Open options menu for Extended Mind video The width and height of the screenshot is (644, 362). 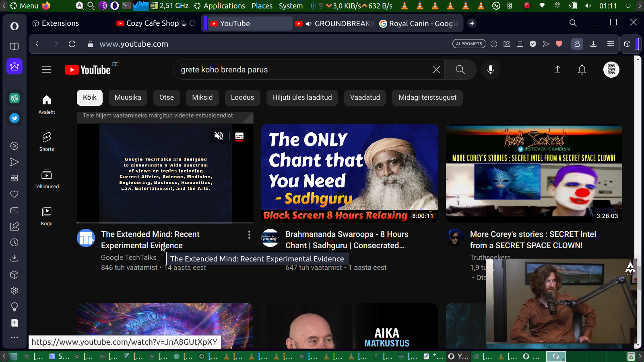click(x=249, y=234)
